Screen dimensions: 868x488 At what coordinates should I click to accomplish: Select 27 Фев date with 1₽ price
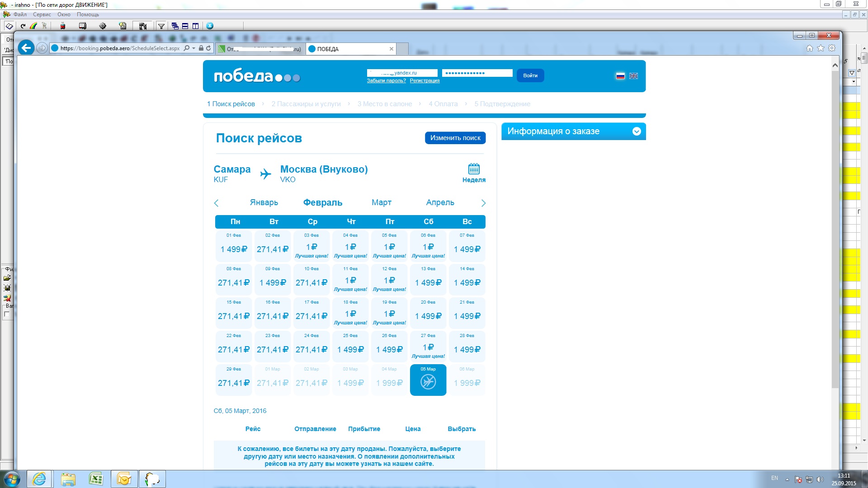click(x=428, y=347)
